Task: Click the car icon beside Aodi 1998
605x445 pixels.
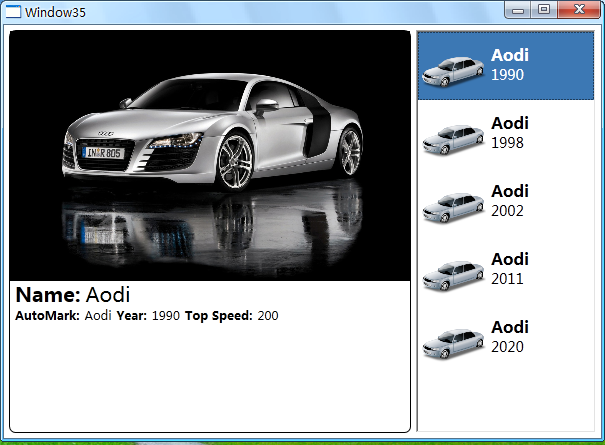Action: 453,138
